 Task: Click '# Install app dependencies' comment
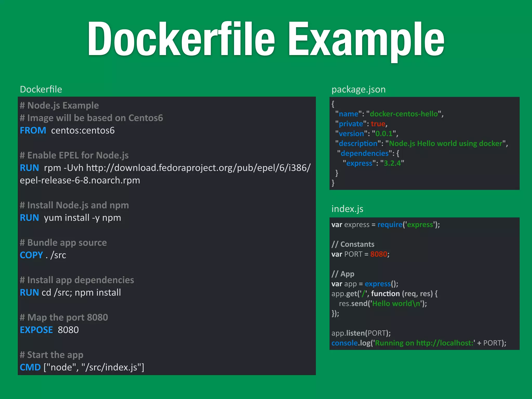click(77, 280)
